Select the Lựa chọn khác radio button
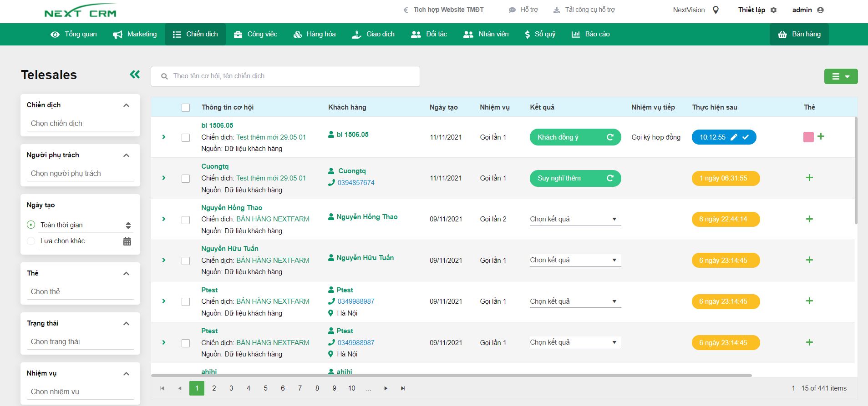 (x=31, y=241)
